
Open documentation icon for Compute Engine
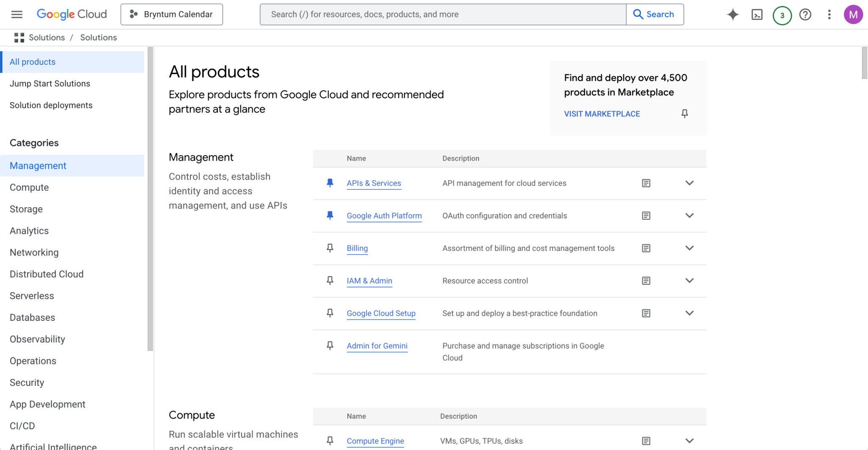[x=646, y=441]
